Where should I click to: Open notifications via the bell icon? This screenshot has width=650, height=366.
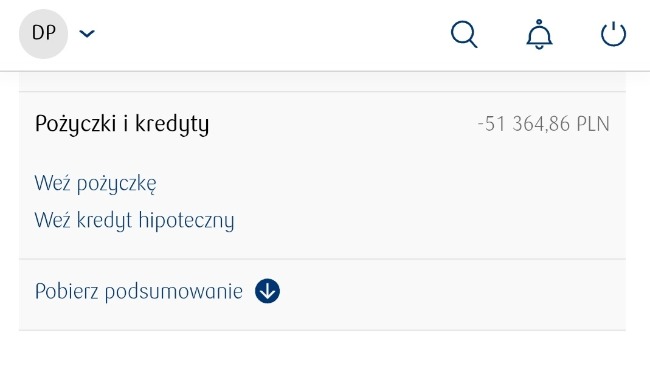pyautogui.click(x=539, y=34)
